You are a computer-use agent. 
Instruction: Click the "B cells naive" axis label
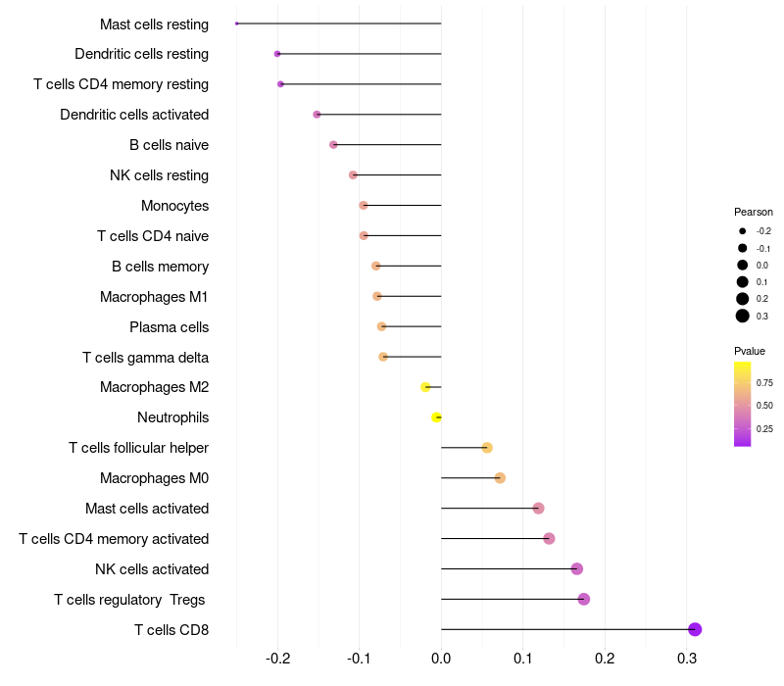coord(169,145)
